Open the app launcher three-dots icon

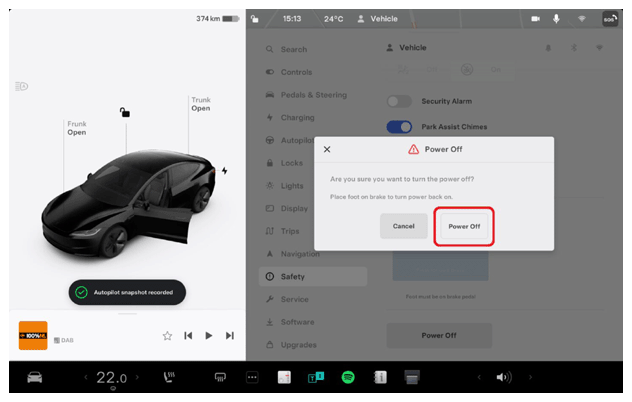click(252, 377)
